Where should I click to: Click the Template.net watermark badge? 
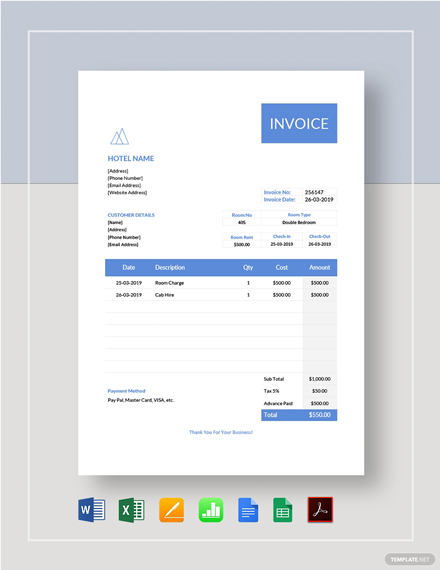(409, 559)
